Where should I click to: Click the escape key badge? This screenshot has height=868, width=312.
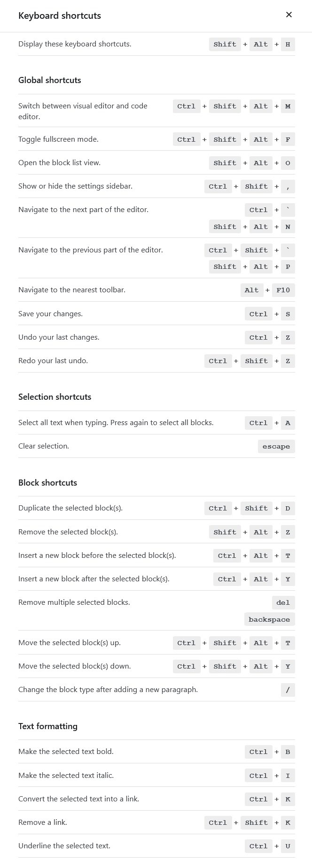(x=276, y=446)
